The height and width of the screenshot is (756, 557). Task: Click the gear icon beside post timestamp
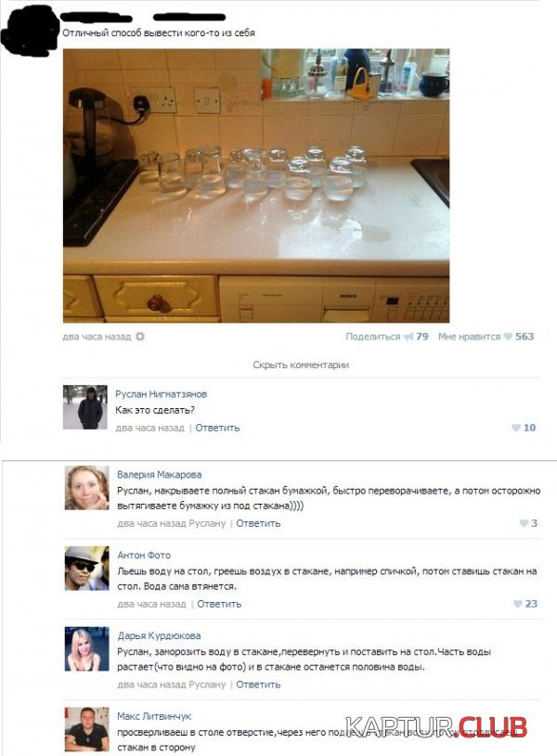pyautogui.click(x=140, y=337)
